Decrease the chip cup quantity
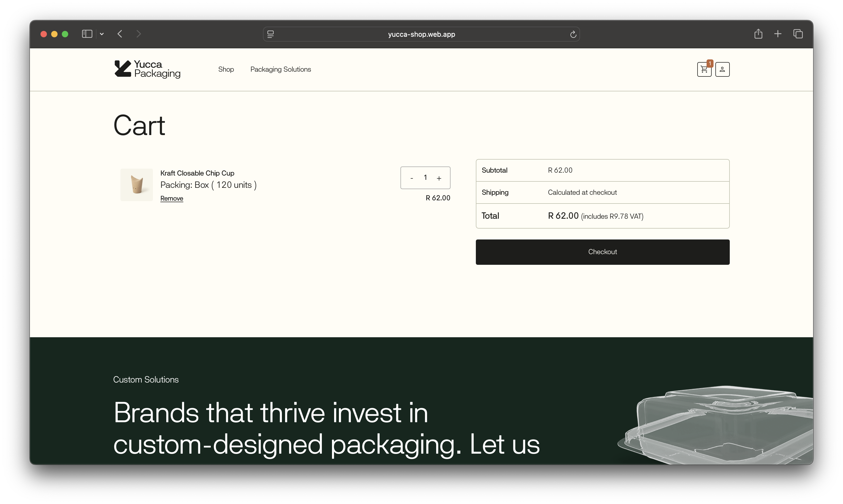 click(x=412, y=178)
